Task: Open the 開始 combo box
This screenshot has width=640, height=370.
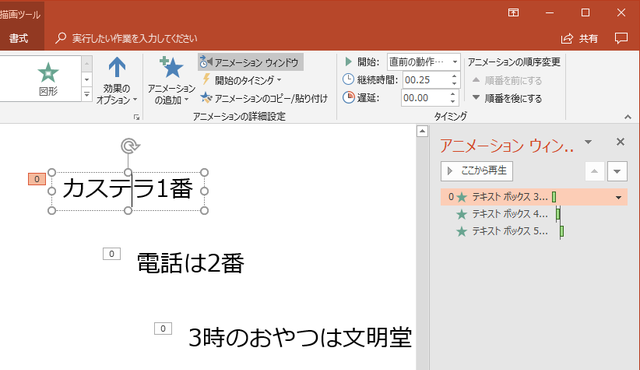Action: 423,62
